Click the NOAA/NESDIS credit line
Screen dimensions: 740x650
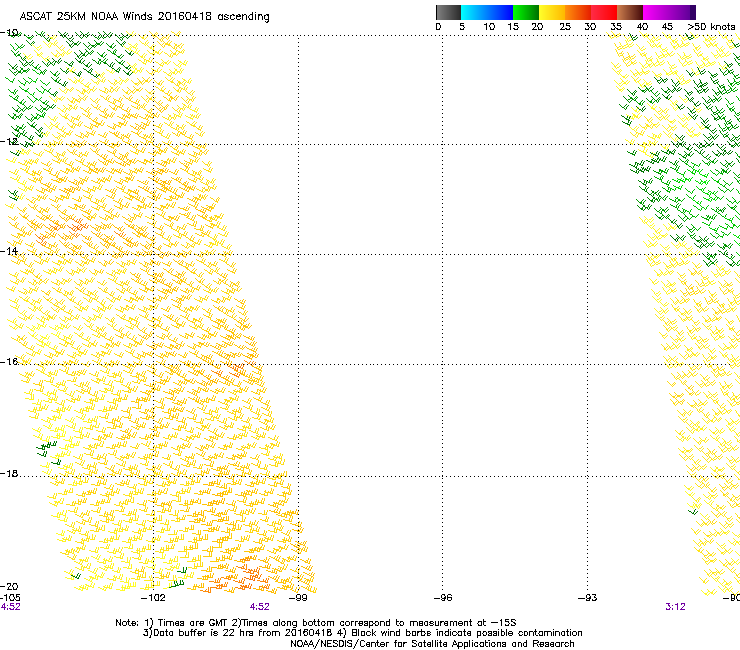pos(432,644)
